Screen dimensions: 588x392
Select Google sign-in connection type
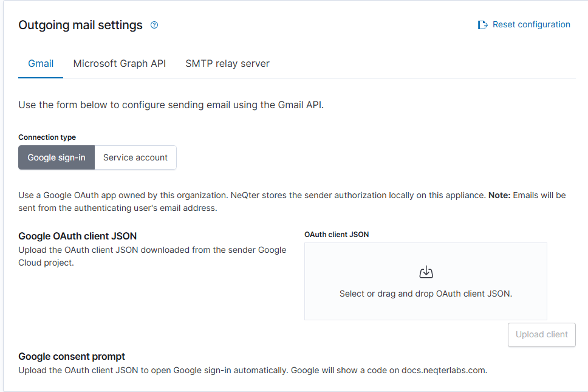click(56, 157)
